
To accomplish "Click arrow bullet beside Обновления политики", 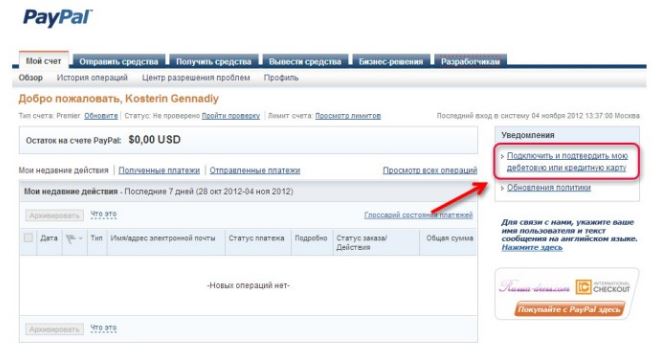I will point(503,188).
